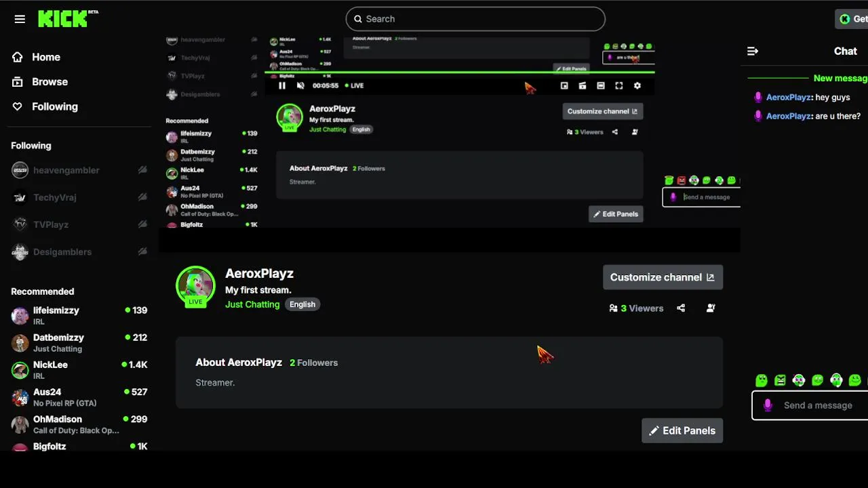
Task: Click the offline icon beside heavengambler
Action: click(x=142, y=170)
